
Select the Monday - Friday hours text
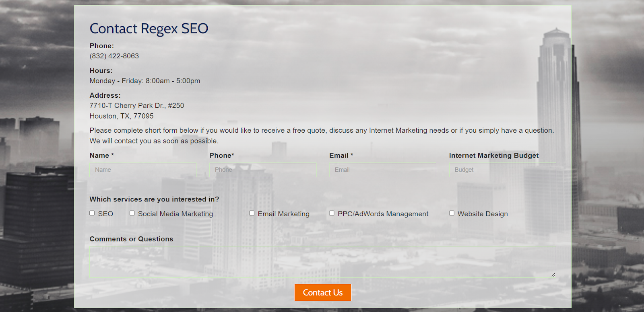145,81
